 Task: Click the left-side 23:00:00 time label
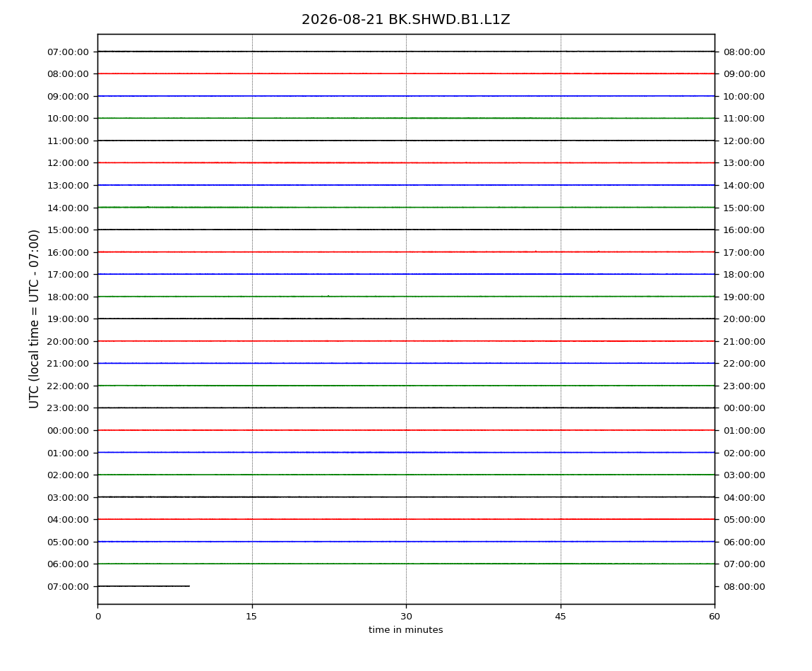click(x=68, y=408)
